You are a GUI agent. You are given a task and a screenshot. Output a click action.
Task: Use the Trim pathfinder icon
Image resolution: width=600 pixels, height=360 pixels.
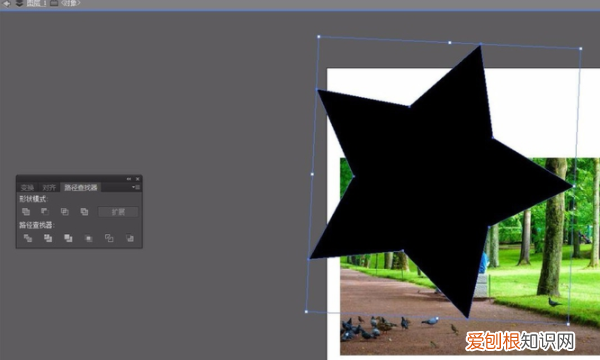pyautogui.click(x=48, y=238)
